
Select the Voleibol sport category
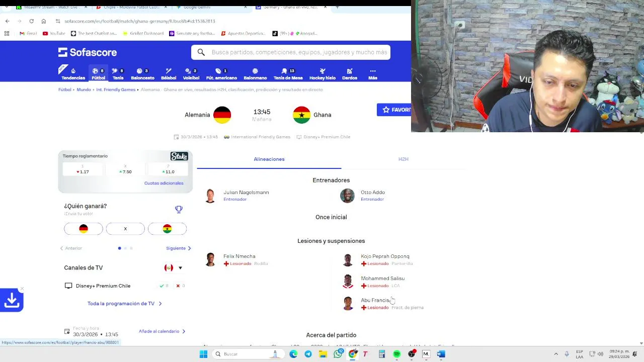pos(191,73)
